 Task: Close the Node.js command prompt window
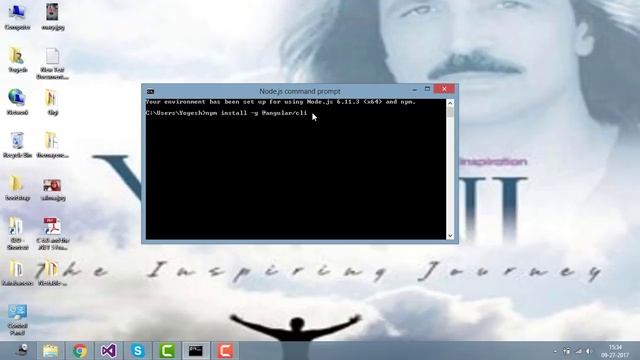444,89
